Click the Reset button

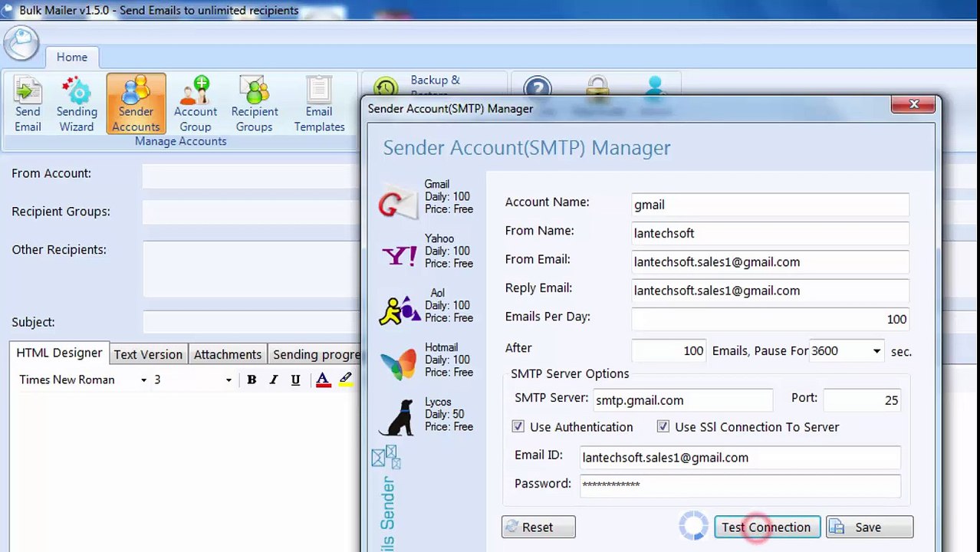point(538,527)
